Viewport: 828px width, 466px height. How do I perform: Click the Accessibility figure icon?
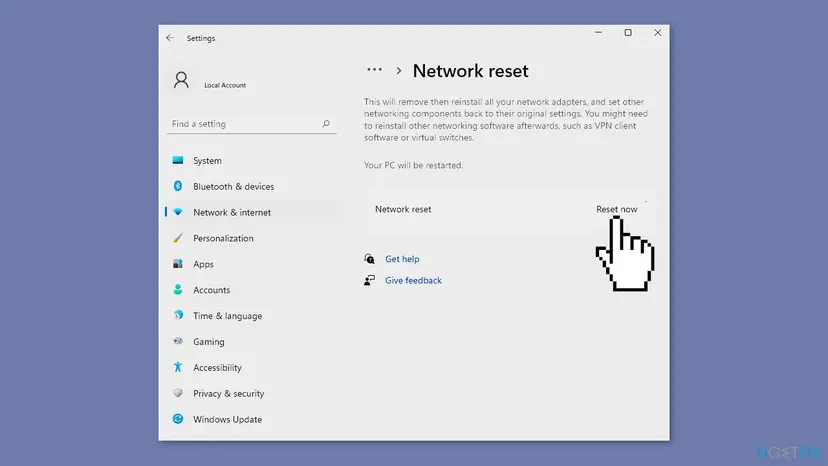click(x=178, y=367)
